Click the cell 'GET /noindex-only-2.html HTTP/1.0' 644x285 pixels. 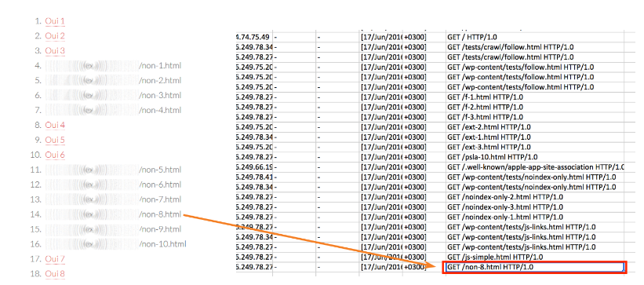(534, 197)
